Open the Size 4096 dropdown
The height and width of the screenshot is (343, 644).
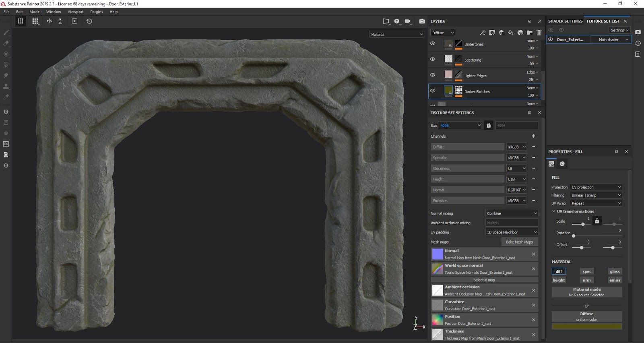pyautogui.click(x=460, y=125)
